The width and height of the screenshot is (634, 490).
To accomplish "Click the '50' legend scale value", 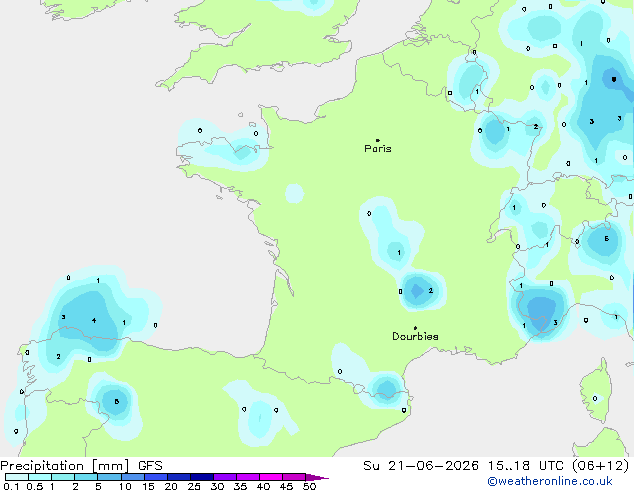I will tap(310, 486).
